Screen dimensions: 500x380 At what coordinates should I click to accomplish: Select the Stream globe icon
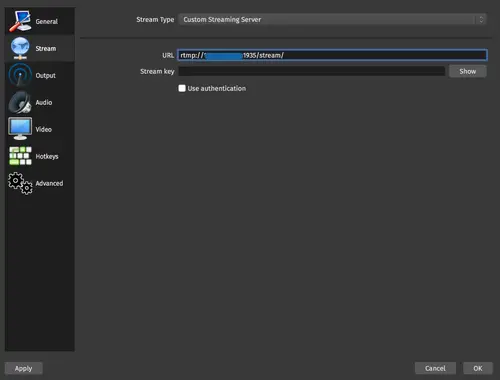[x=20, y=48]
